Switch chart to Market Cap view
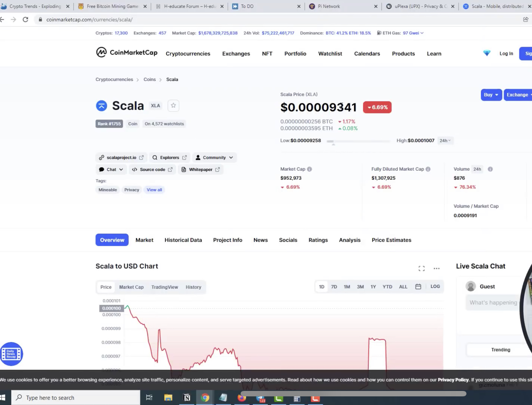532x405 pixels. (x=131, y=287)
